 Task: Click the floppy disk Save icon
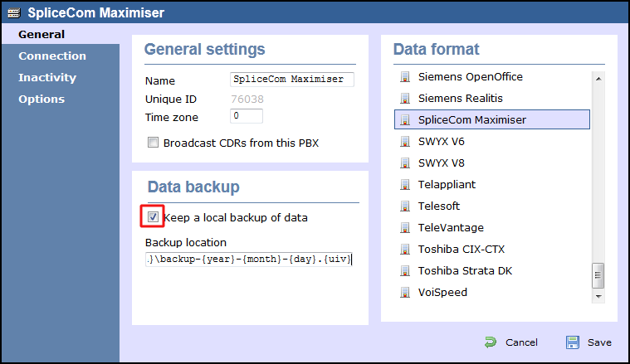coord(573,342)
